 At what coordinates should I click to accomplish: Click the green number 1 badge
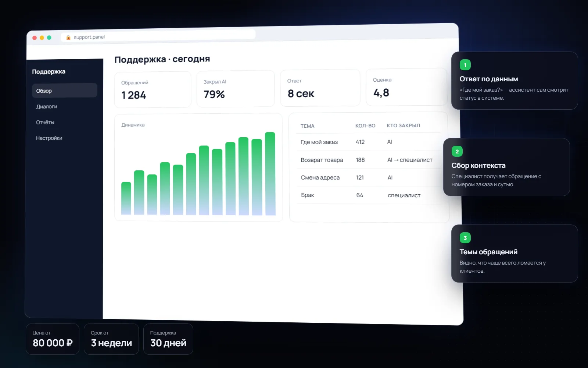coord(465,65)
